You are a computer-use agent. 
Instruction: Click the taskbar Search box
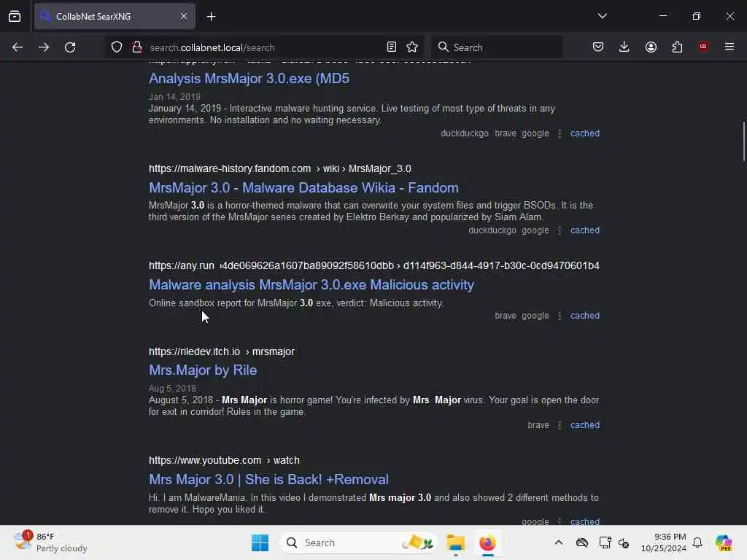pyautogui.click(x=358, y=542)
